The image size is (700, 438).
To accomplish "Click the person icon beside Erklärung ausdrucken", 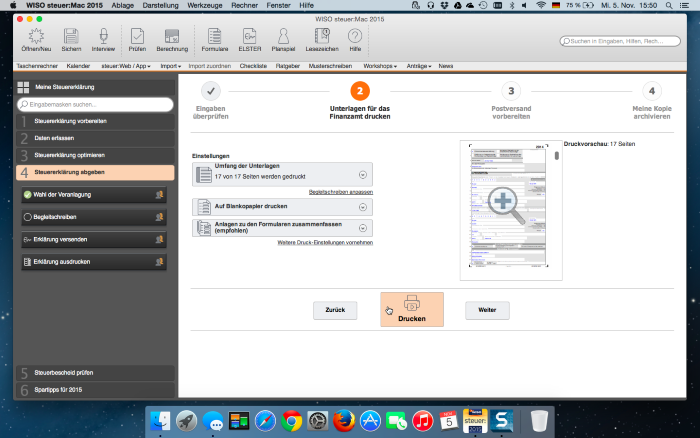I will coord(159,262).
